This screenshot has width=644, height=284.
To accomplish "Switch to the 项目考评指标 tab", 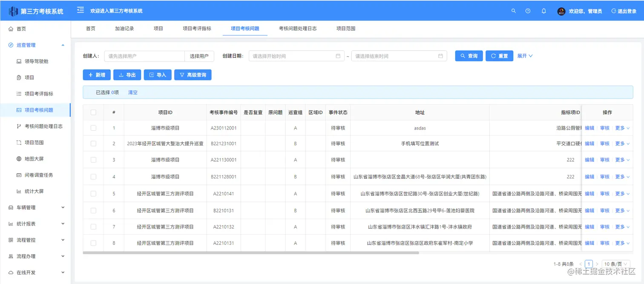I will (x=197, y=29).
